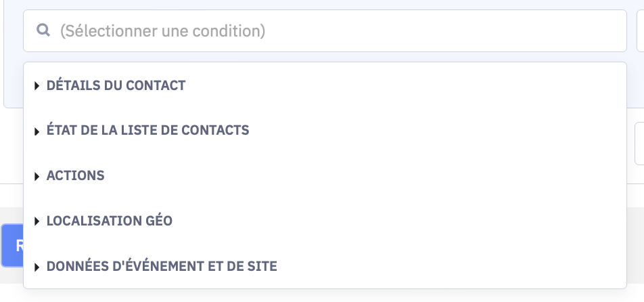
Task: Expand the arrow beside ÉTAT DE LA LISTE DE CONTACTS
Action: point(37,131)
